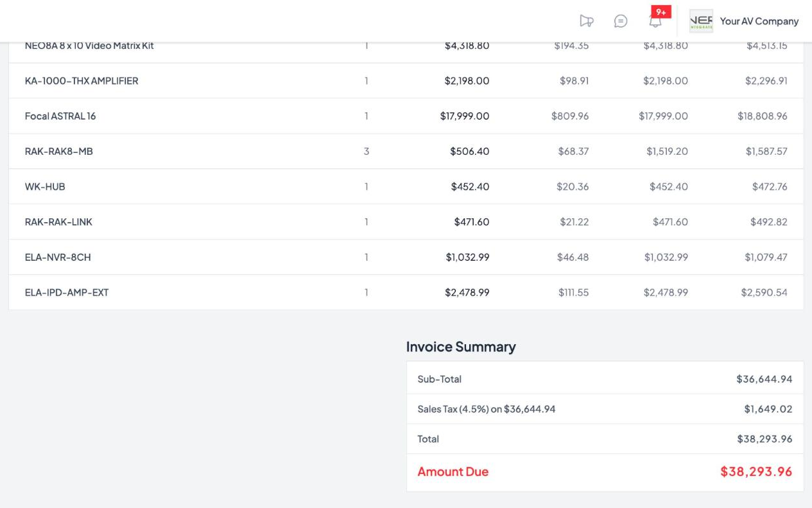The image size is (812, 508).
Task: Select the KA-1000-THX AMPLIFIER item name
Action: pyautogui.click(x=82, y=81)
